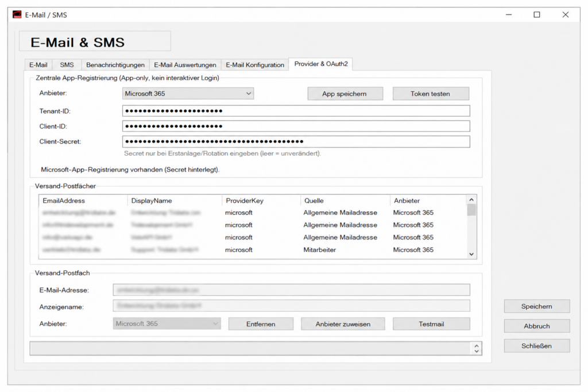This screenshot has width=588, height=392.
Task: Send a test with the Testmail button
Action: point(431,324)
